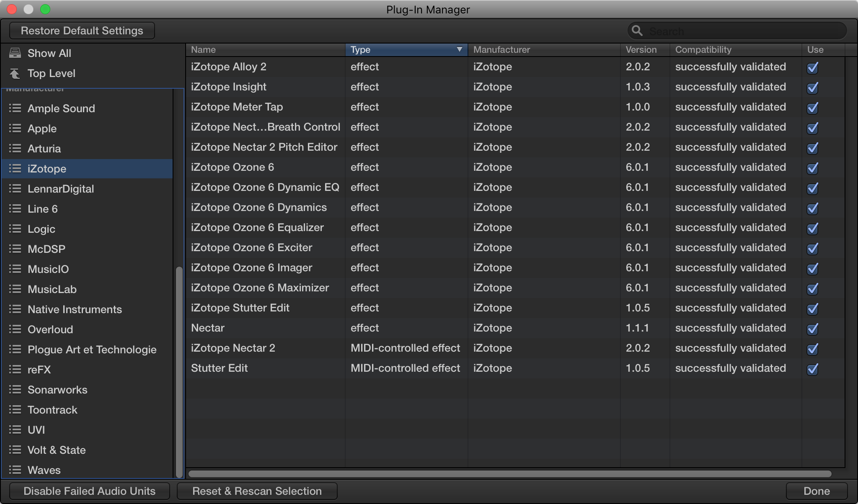Click the list icon beside iZotope
The height and width of the screenshot is (504, 858).
(15, 168)
